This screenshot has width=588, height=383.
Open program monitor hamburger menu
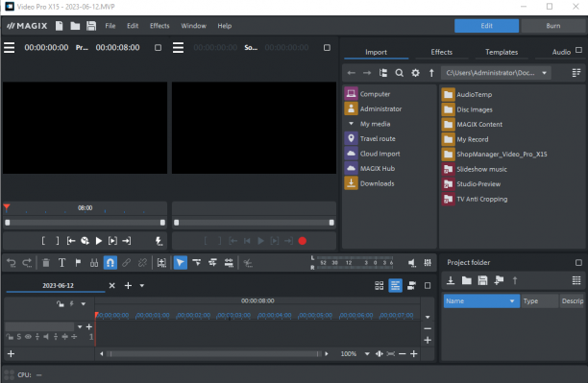[x=10, y=48]
